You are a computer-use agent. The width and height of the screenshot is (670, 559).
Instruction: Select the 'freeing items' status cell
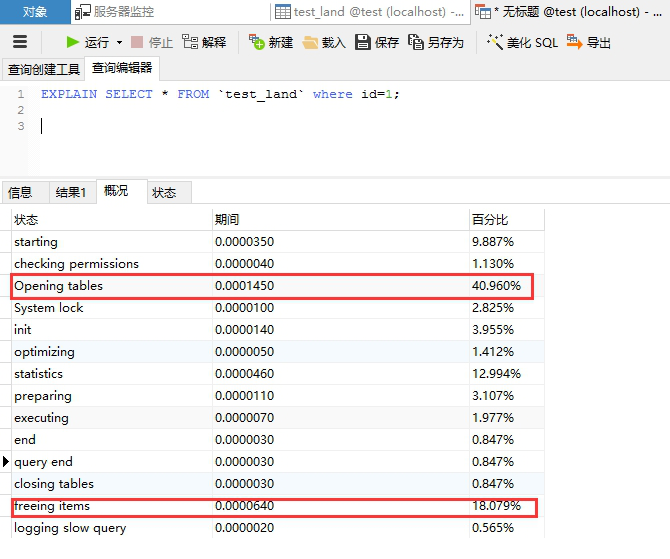point(112,506)
